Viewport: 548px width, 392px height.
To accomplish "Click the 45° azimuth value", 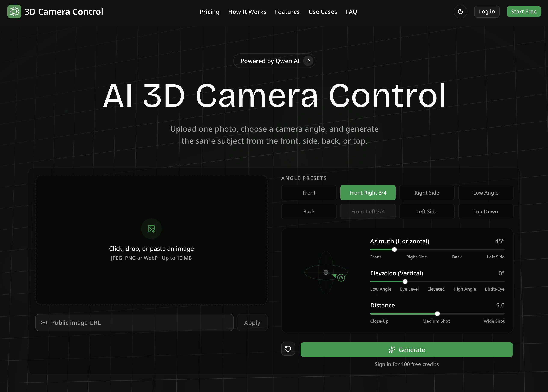I will point(499,241).
